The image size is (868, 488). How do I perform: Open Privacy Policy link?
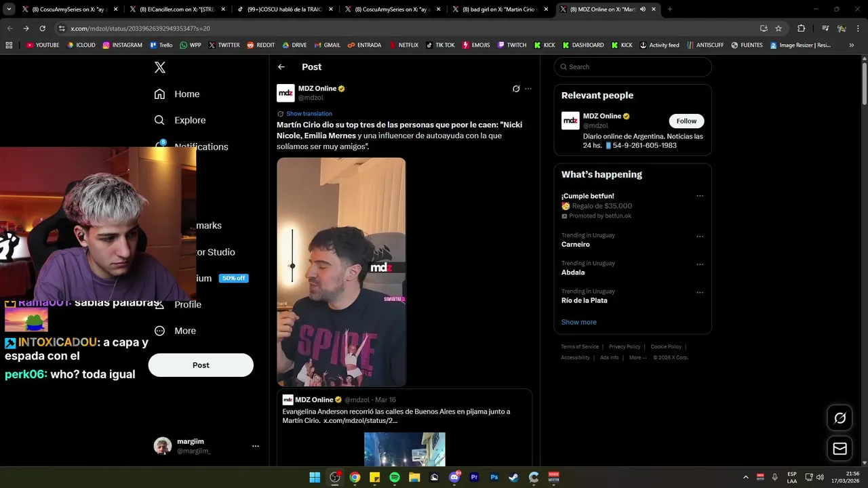point(625,347)
